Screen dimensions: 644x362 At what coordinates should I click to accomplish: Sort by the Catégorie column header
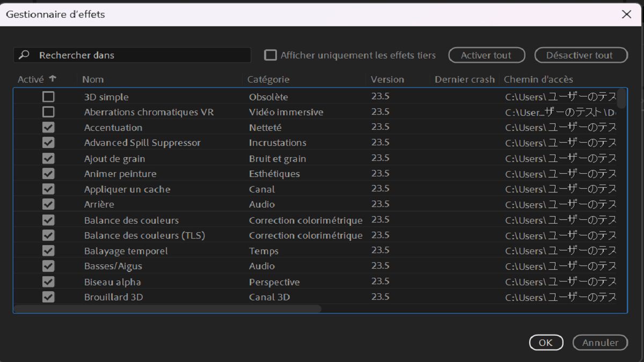coord(268,79)
